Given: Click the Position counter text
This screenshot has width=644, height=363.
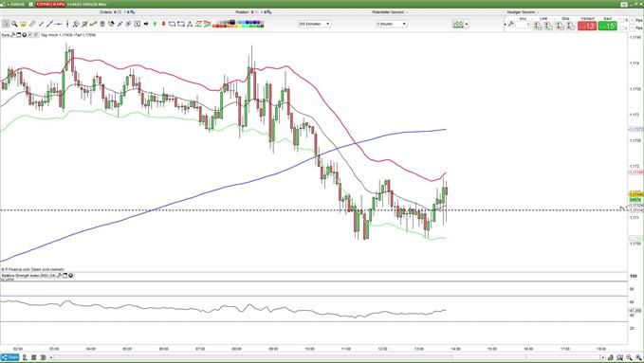Looking at the screenshot, I should click(x=254, y=12).
